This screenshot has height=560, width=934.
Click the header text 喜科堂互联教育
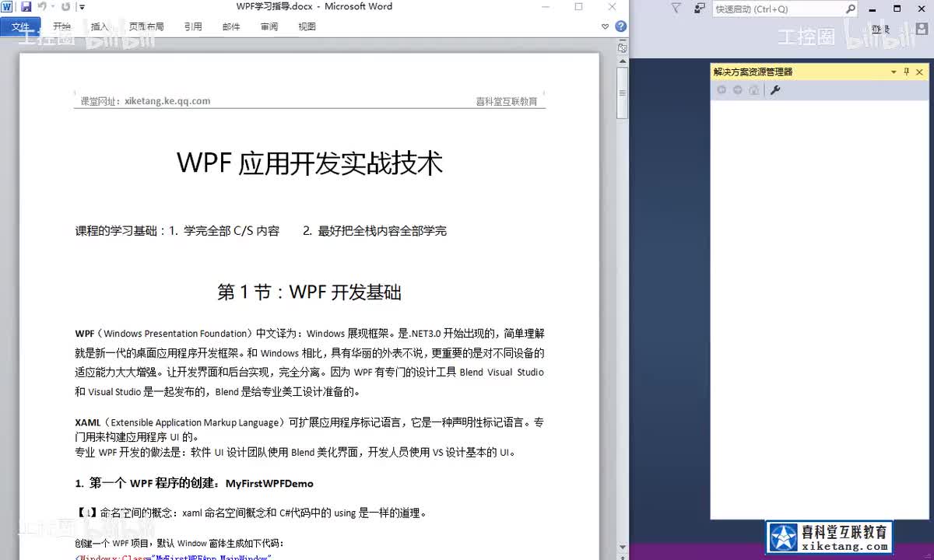pos(507,101)
